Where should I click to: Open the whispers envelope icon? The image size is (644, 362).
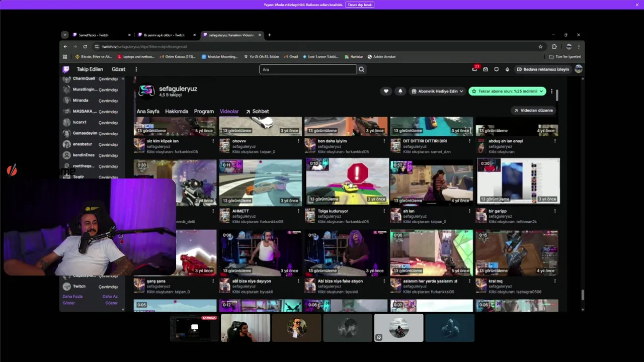point(486,69)
